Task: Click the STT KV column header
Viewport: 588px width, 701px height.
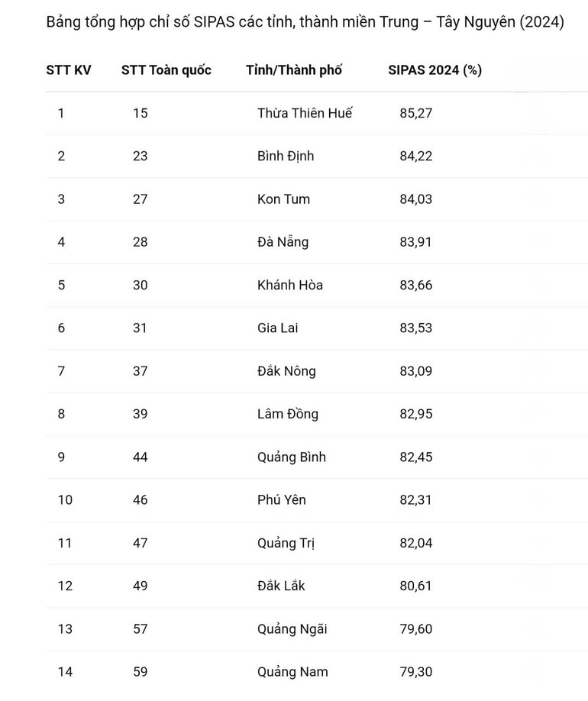Action: click(x=68, y=70)
